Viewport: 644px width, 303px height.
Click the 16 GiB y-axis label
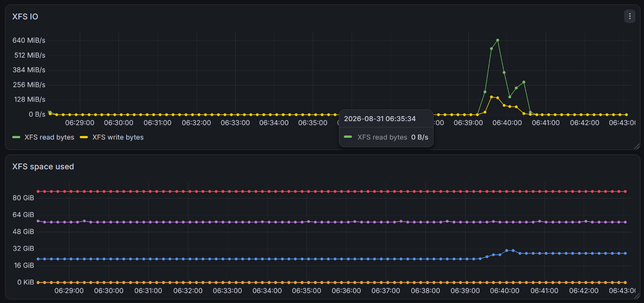(x=24, y=266)
